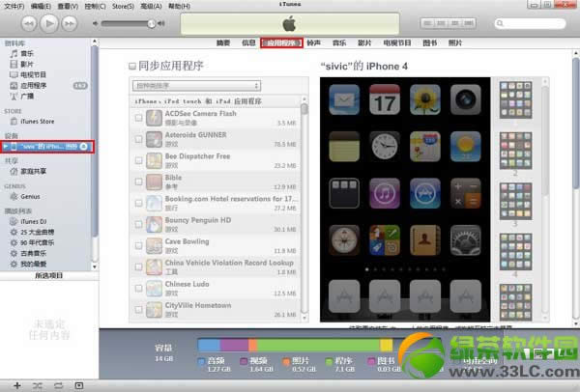
Task: Check the Chinese Ludo checkbox
Action: (138, 288)
